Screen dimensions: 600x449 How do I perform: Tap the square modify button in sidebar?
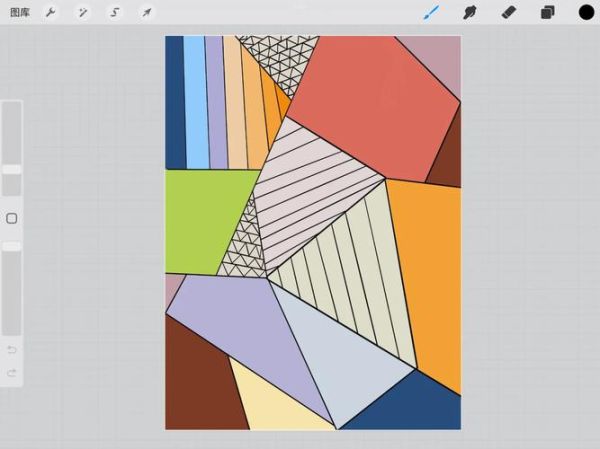12,218
